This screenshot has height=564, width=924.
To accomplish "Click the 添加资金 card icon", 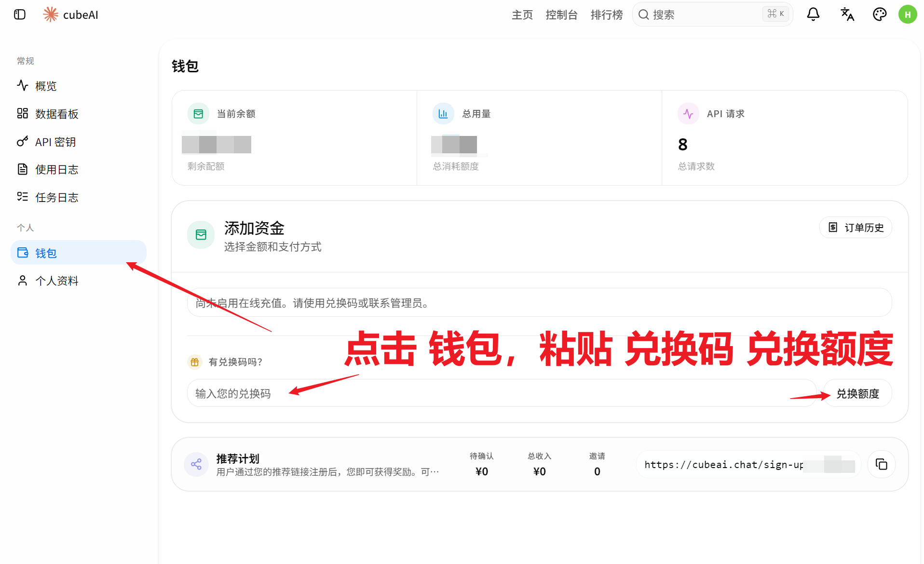I will click(x=201, y=235).
